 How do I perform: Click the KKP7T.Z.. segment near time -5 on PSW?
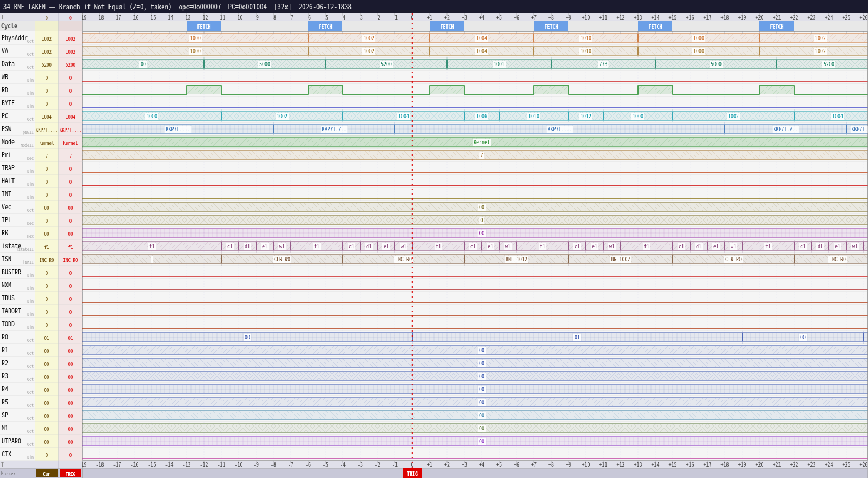[334, 130]
